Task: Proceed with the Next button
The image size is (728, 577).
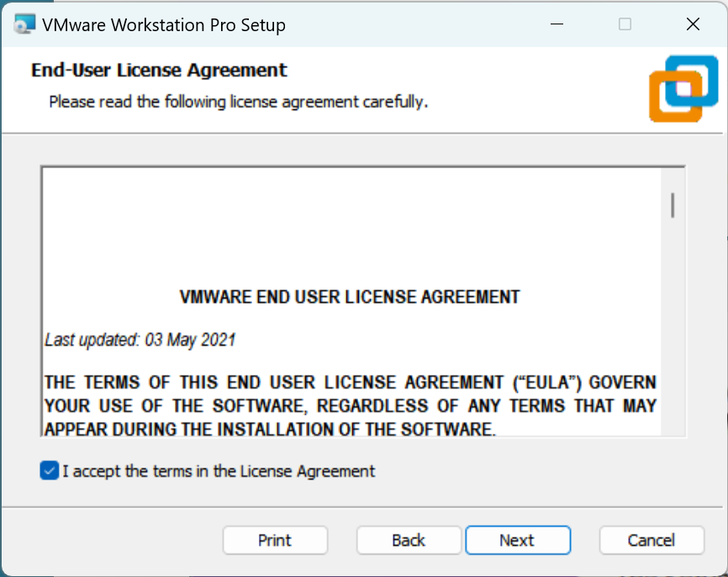Action: pos(517,540)
